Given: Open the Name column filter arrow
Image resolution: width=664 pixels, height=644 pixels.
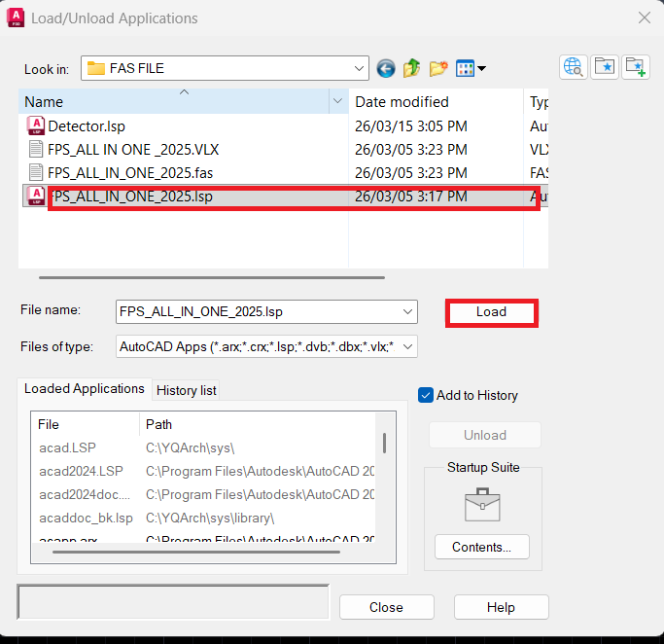Looking at the screenshot, I should [x=337, y=101].
